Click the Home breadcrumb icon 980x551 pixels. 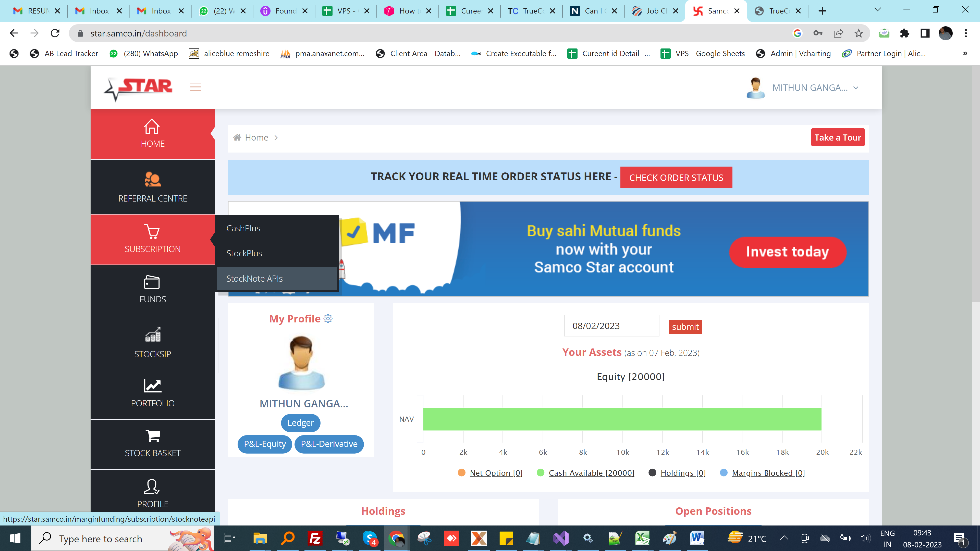(237, 137)
